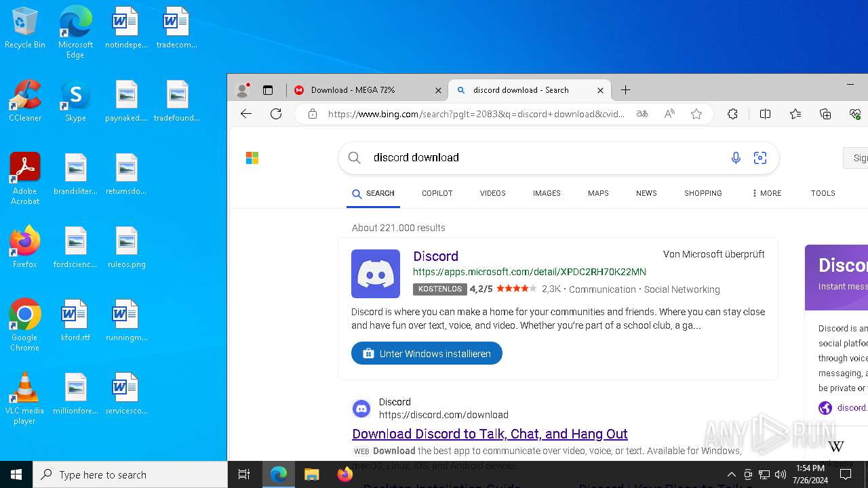Open Browser essentials heart icon
868x488 pixels.
(855, 114)
